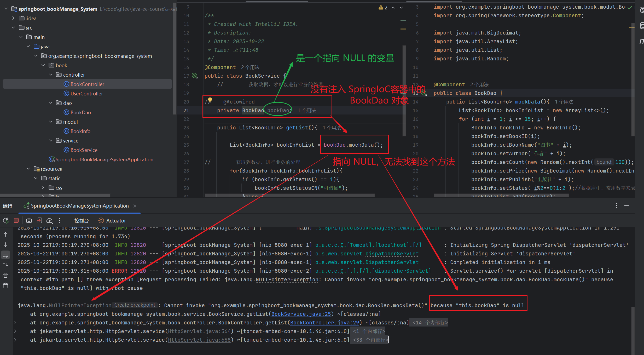
Task: Expand the .idea folder
Action: 13,18
